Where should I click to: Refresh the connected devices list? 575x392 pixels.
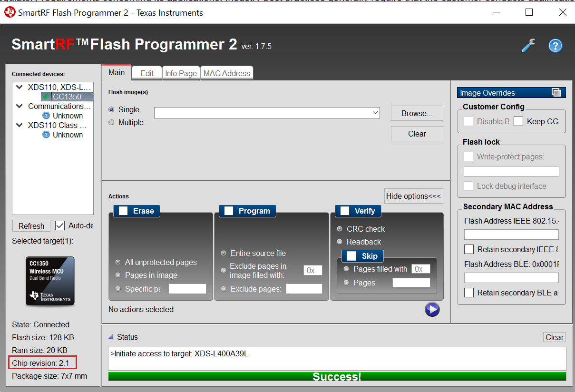point(31,226)
